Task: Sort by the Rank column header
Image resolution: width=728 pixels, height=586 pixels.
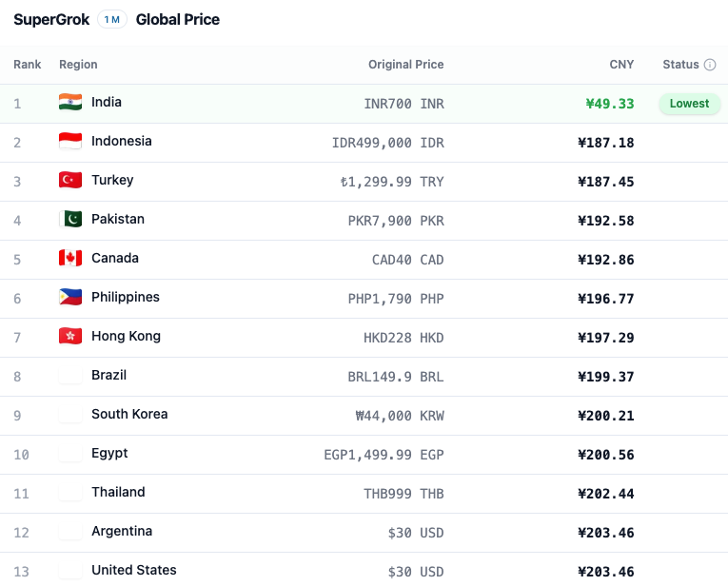Action: (x=27, y=65)
